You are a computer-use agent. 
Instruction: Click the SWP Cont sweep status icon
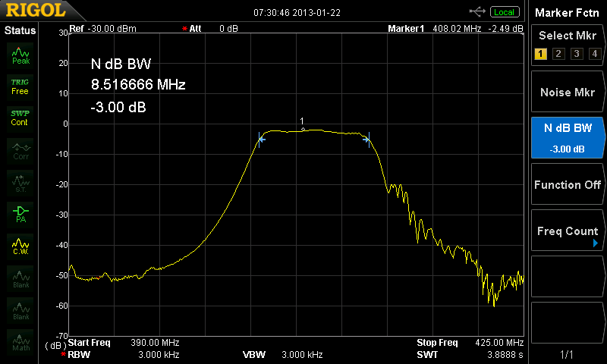pos(20,118)
